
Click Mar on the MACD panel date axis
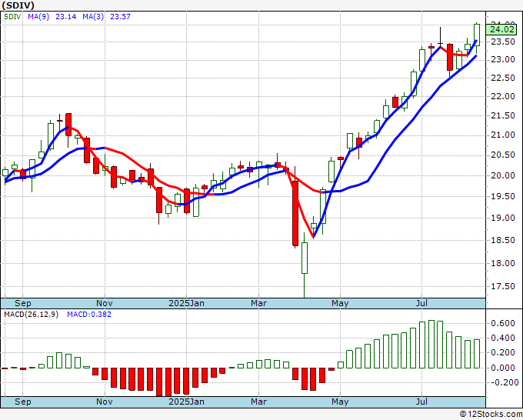pos(258,402)
